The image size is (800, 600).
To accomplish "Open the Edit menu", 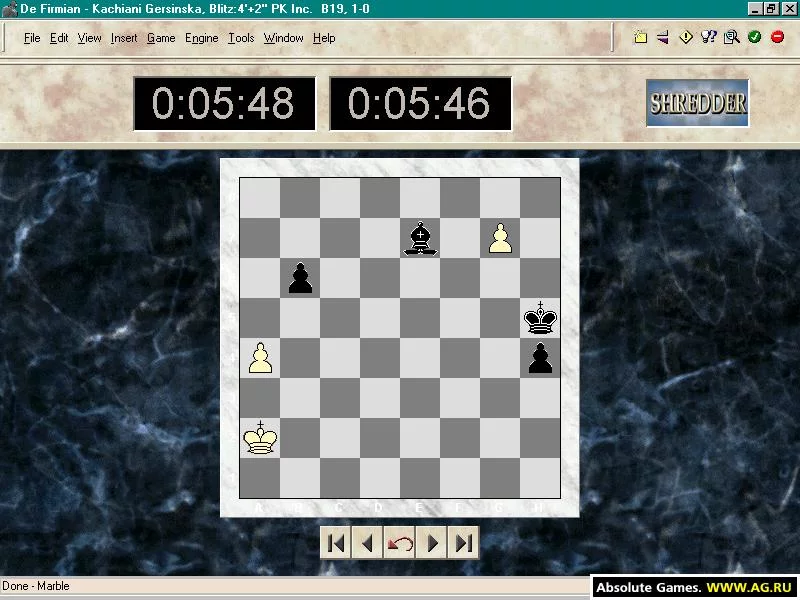I will pos(59,38).
